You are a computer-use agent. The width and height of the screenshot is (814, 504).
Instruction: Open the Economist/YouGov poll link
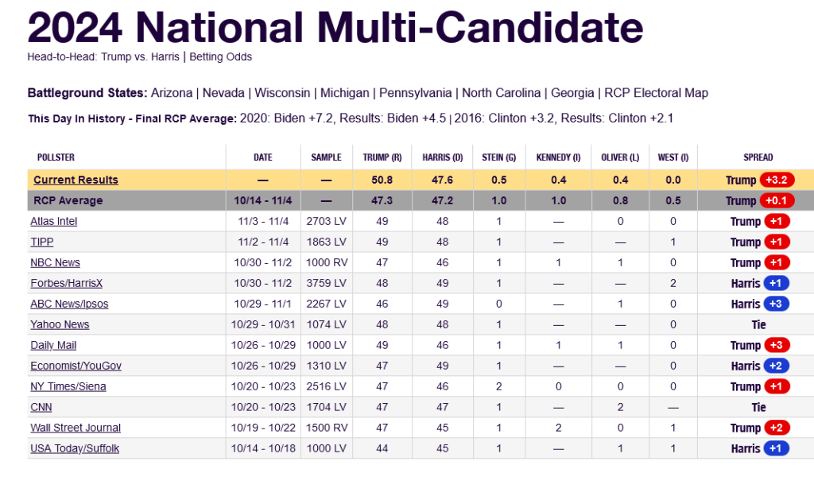click(x=76, y=366)
